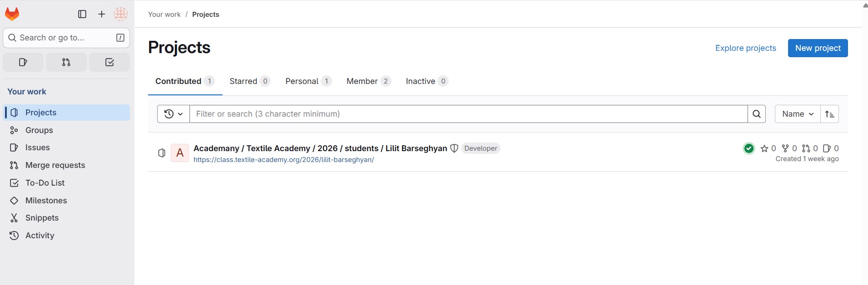
Task: Click the New project button
Action: 818,48
